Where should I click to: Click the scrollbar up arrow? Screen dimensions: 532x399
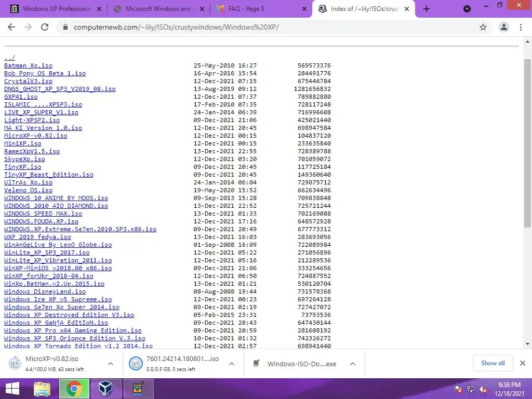[x=527, y=42]
